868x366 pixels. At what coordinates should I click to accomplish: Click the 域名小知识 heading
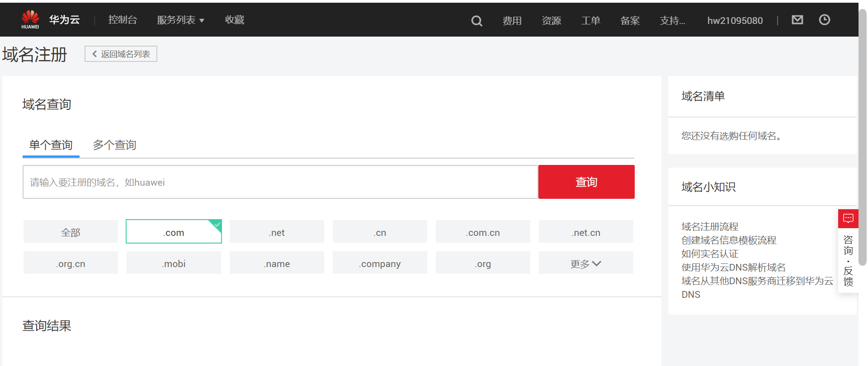click(708, 187)
